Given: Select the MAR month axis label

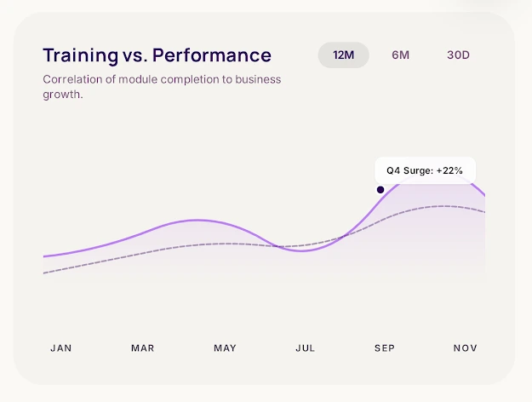Looking at the screenshot, I should pyautogui.click(x=142, y=347).
